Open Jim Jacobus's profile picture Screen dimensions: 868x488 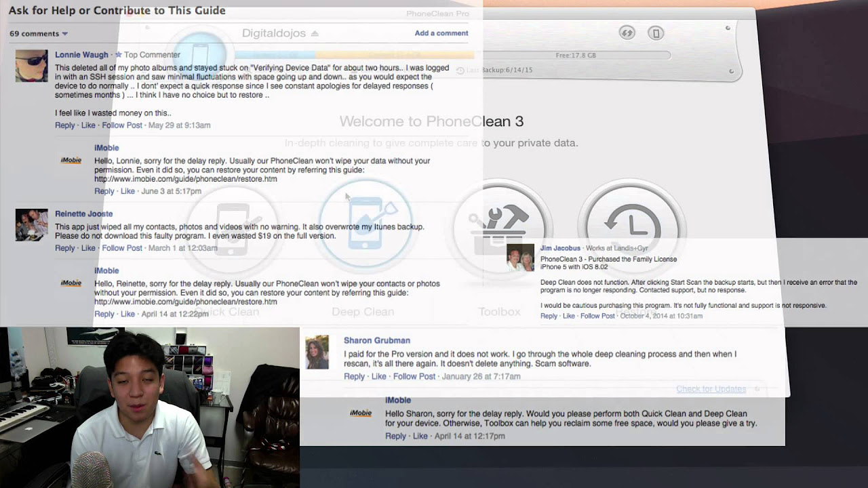pos(521,258)
